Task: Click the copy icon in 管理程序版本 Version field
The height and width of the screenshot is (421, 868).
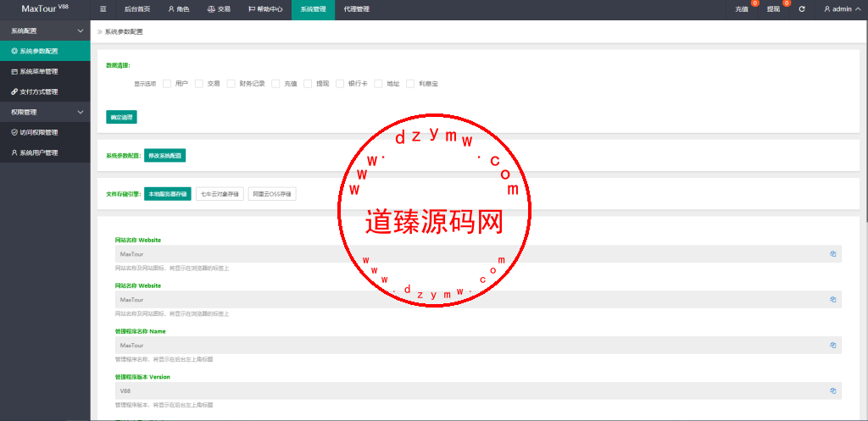Action: 832,391
